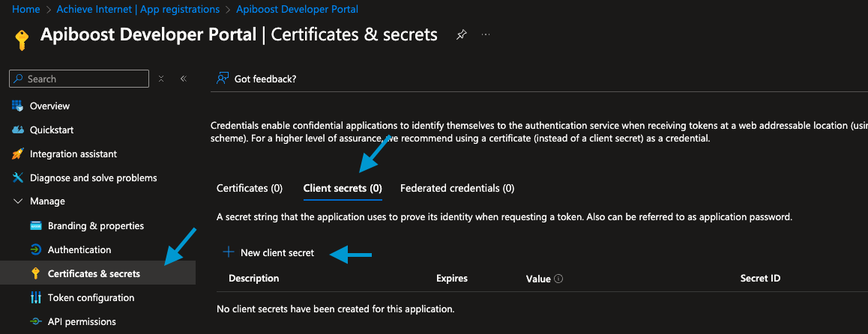Open Quickstart via its cloud icon
This screenshot has height=334, width=868.
(x=18, y=130)
